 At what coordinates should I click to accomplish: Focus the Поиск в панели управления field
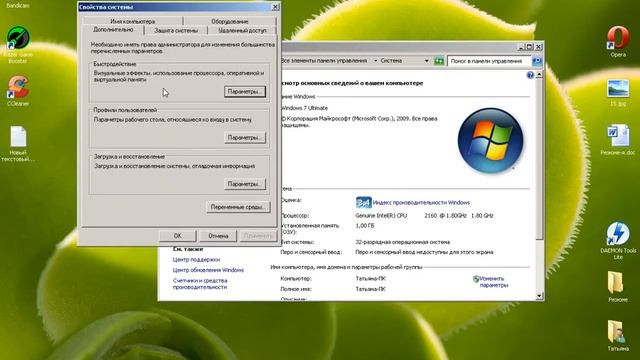[489, 61]
